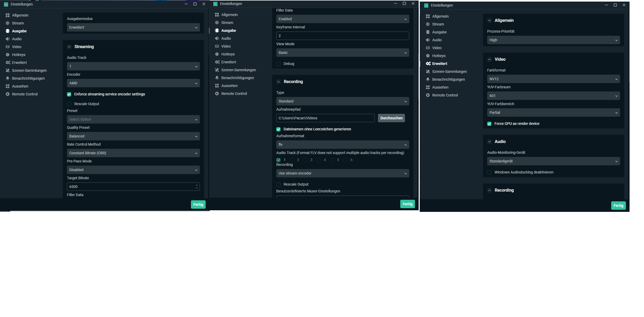Click the Szenen-Sammlungen icon in the Audio-Monitoring-Gerät window
This screenshot has width=644, height=317.
point(428,71)
